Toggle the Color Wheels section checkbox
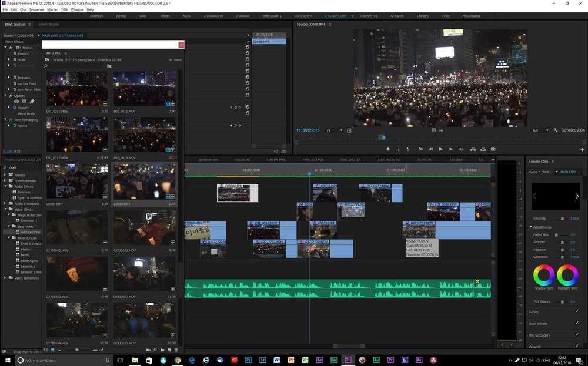The height and width of the screenshot is (366, 588). (577, 323)
